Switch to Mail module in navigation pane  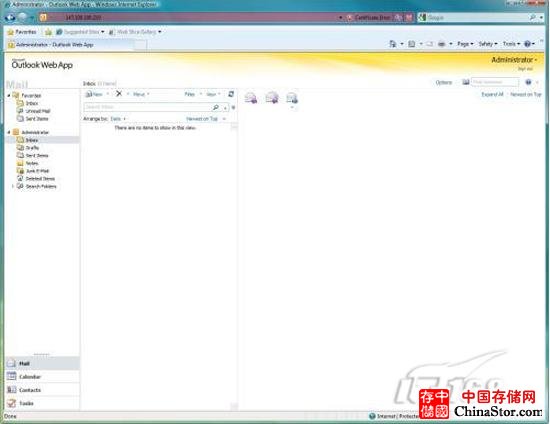[42, 363]
